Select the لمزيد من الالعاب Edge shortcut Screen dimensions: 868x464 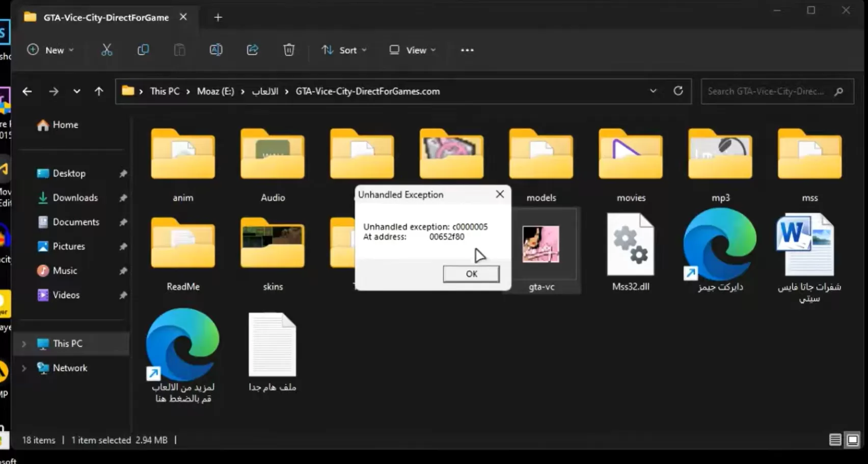pos(183,355)
